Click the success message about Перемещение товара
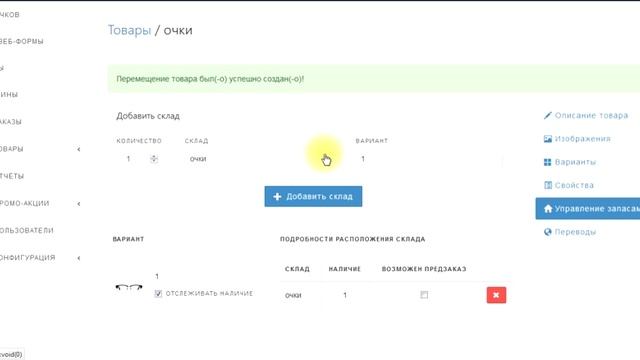 point(210,79)
